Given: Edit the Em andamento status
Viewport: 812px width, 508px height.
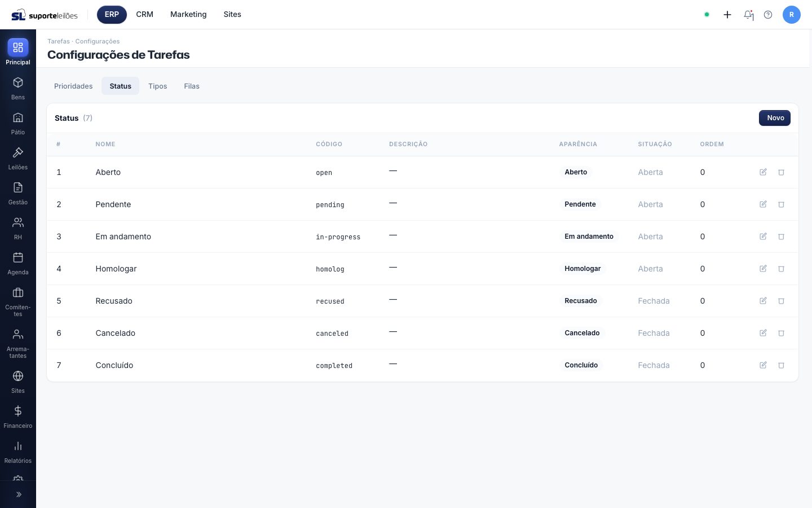Looking at the screenshot, I should click(763, 237).
